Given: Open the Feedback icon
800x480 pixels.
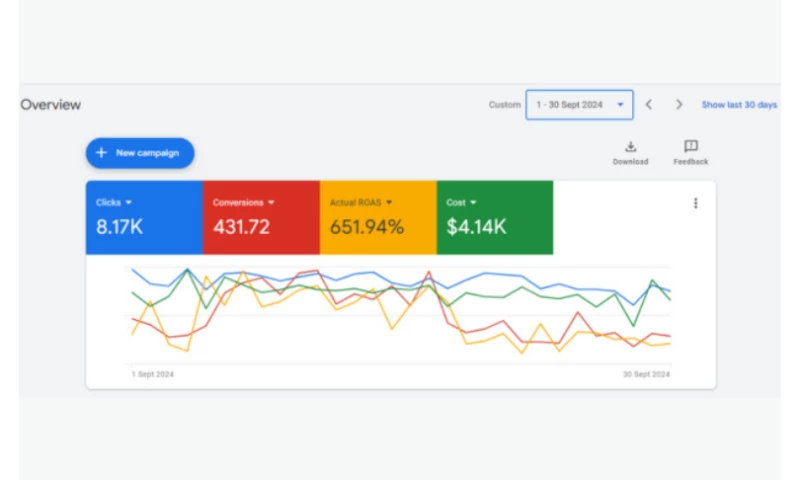Looking at the screenshot, I should pyautogui.click(x=690, y=147).
